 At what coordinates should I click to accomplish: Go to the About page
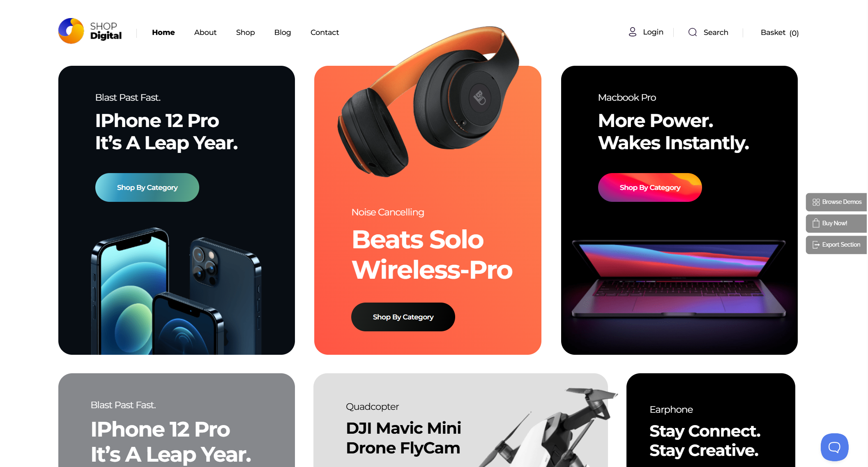click(x=205, y=32)
